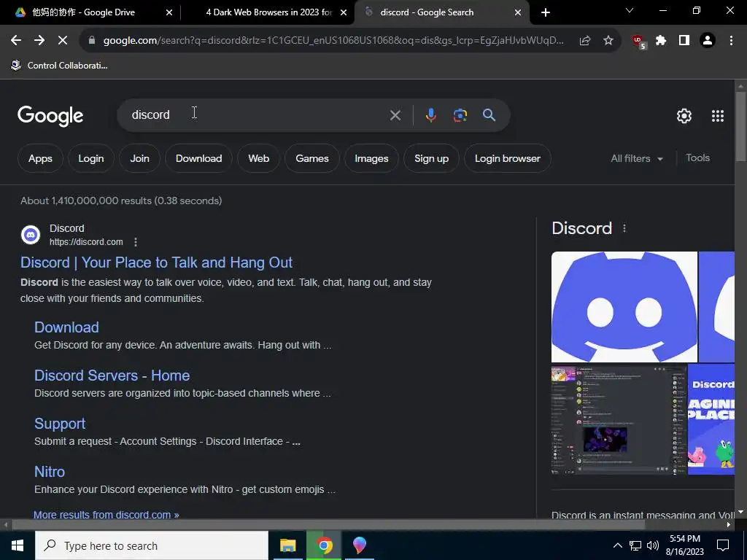Screen dimensions: 747x560
Task: Select the Login browser filter chip
Action: pyautogui.click(x=508, y=158)
